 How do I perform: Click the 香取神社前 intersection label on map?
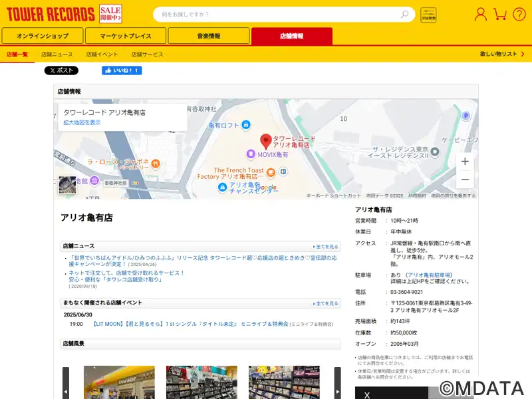point(116,184)
